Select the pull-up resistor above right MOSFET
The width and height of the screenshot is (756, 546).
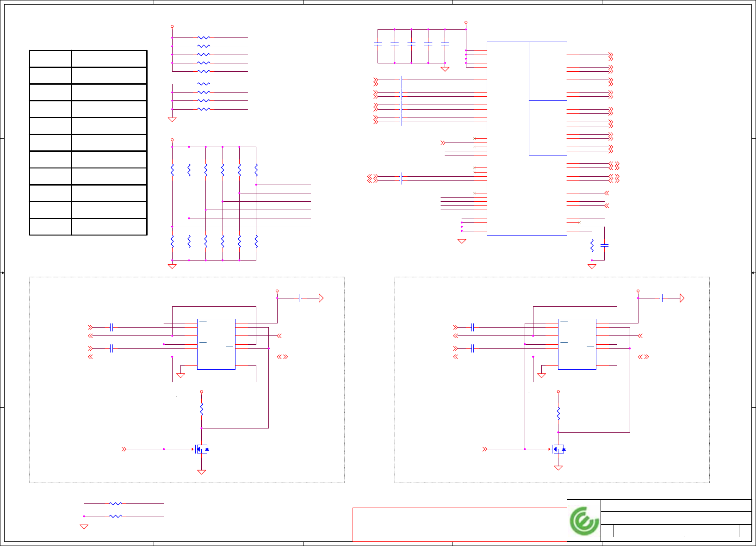[558, 413]
